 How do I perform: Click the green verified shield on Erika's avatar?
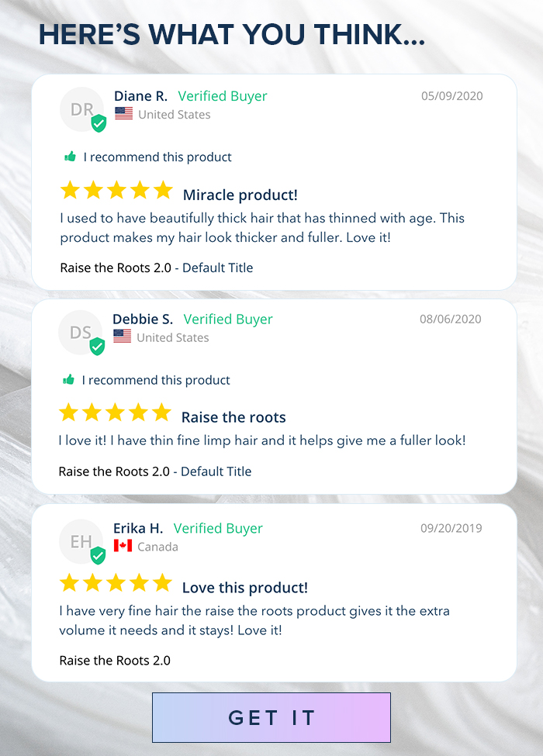click(x=98, y=555)
